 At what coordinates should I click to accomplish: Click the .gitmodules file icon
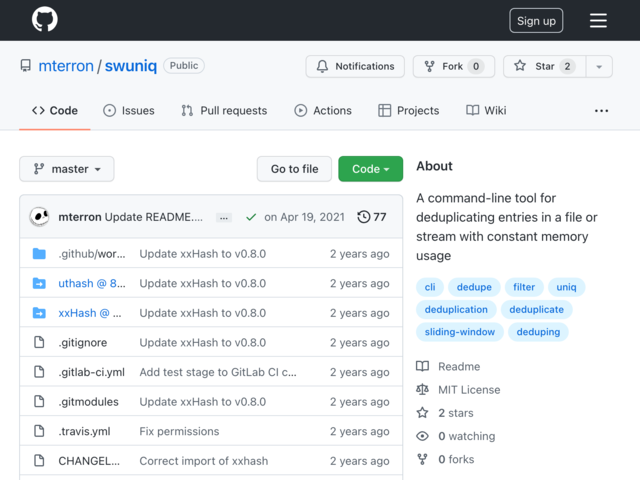(x=39, y=401)
